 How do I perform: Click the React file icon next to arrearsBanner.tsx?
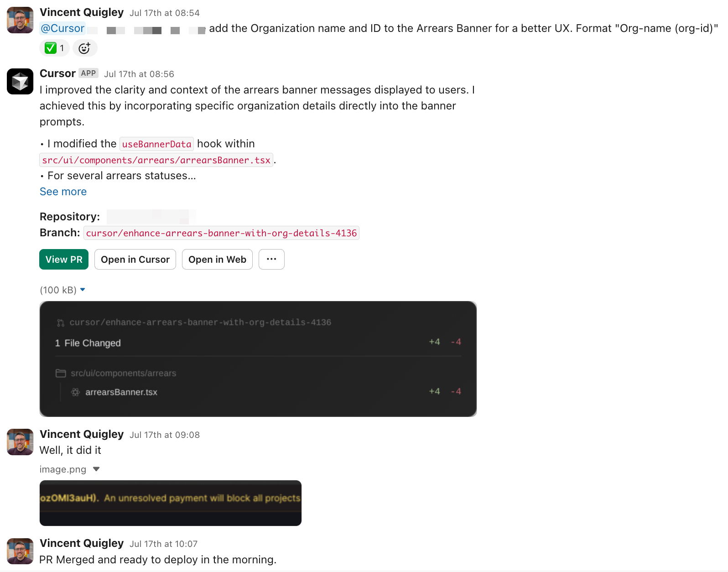(75, 392)
